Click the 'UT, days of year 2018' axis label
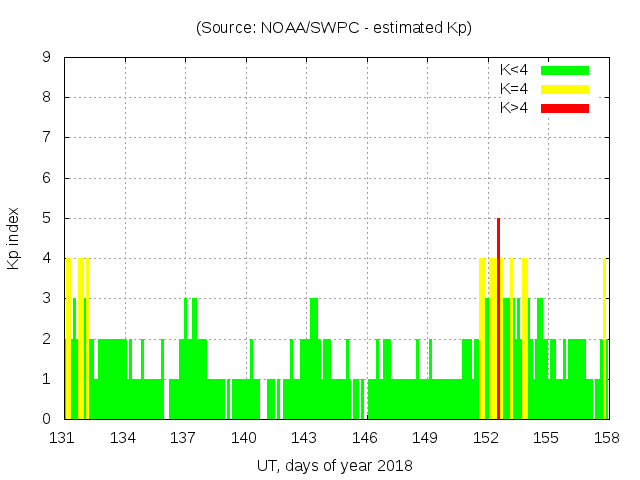This screenshot has width=640, height=480. (x=334, y=465)
